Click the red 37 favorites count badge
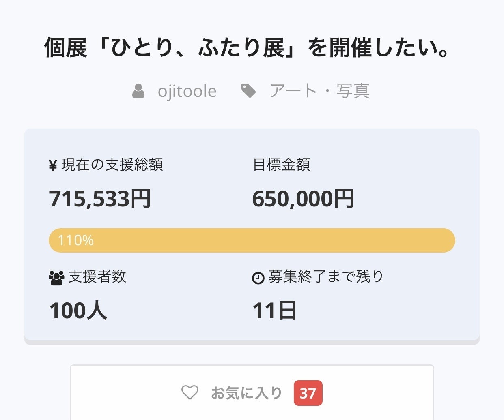 tap(308, 393)
